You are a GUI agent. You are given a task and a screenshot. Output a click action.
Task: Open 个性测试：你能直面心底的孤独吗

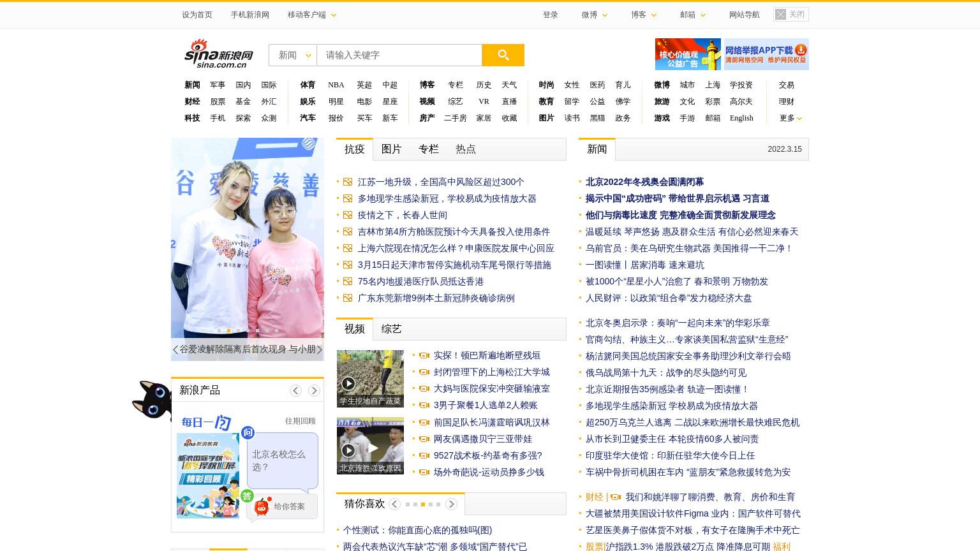click(x=417, y=530)
